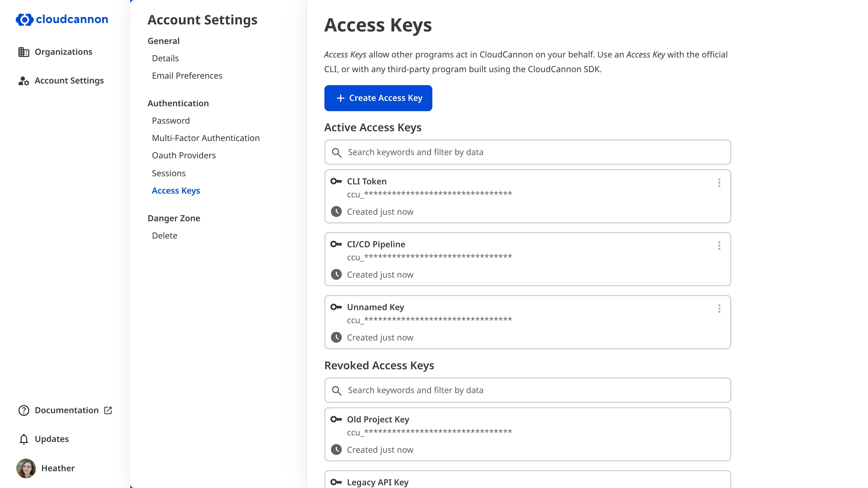This screenshot has width=868, height=488.
Task: Open the Password settings page
Action: (171, 121)
